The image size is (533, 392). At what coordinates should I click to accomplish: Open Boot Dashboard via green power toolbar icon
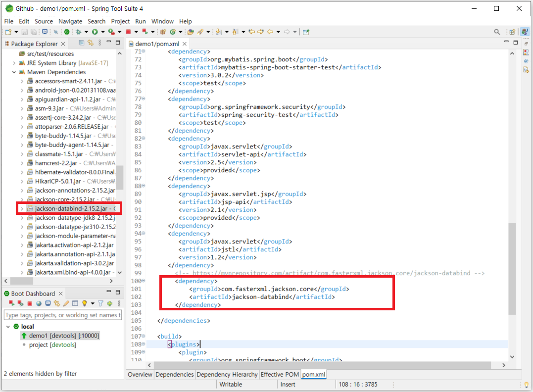[x=67, y=32]
